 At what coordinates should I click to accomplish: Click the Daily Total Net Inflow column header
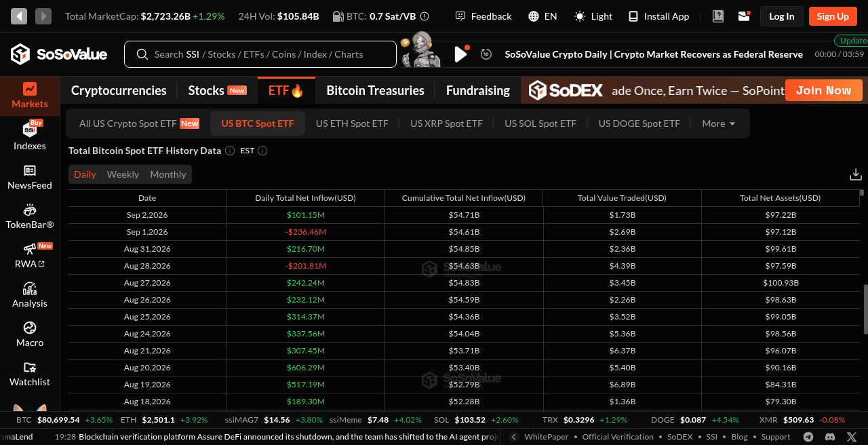[x=305, y=198]
